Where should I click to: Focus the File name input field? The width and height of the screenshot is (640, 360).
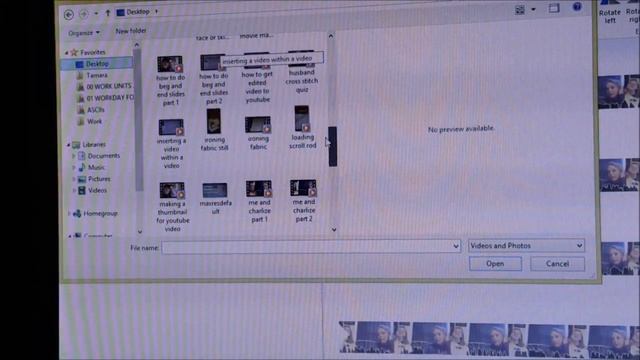click(307, 247)
